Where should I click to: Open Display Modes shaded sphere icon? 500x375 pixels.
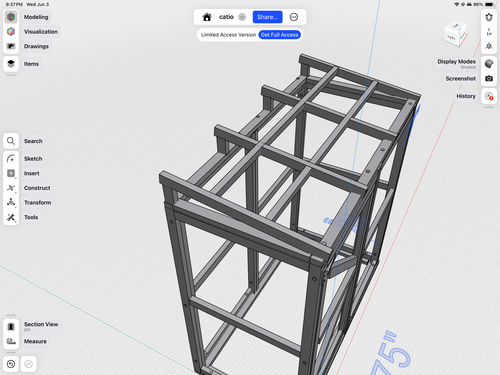click(489, 63)
